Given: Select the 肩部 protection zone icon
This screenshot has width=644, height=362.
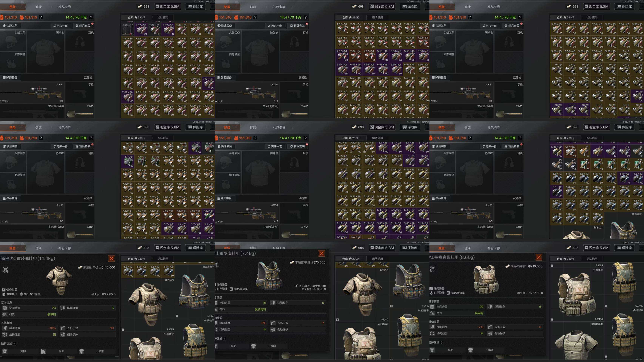Looking at the screenshot, I should click(x=43, y=351).
